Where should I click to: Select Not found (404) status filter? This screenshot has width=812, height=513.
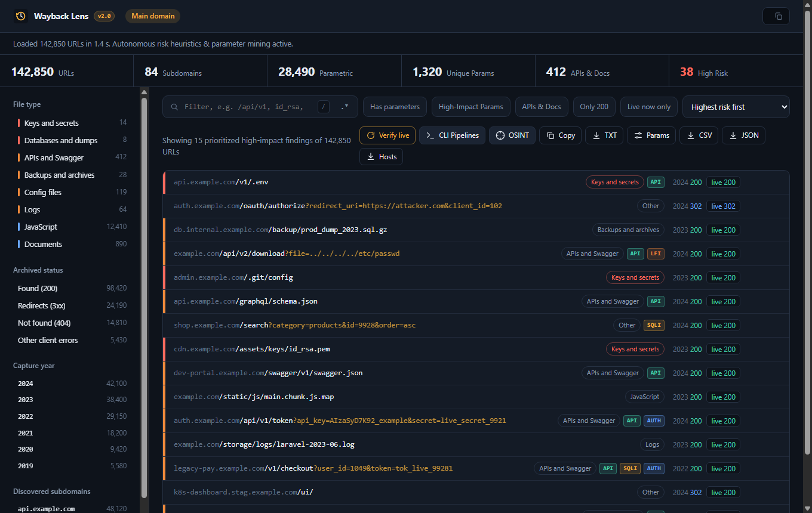[72, 323]
